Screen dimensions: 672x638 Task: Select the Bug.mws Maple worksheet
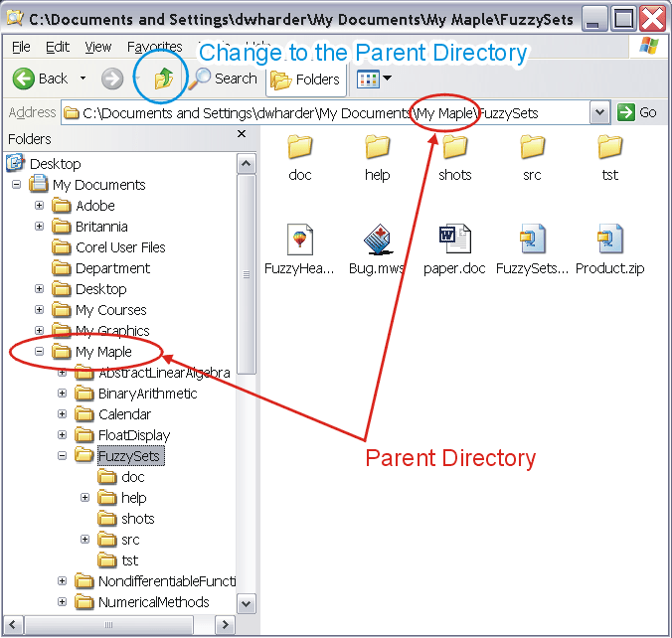[377, 249]
